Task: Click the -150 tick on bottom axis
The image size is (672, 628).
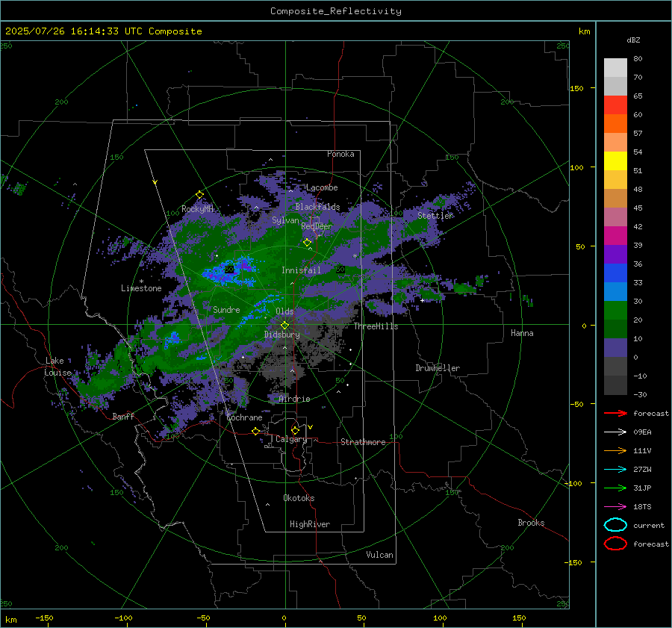Action: 44,618
